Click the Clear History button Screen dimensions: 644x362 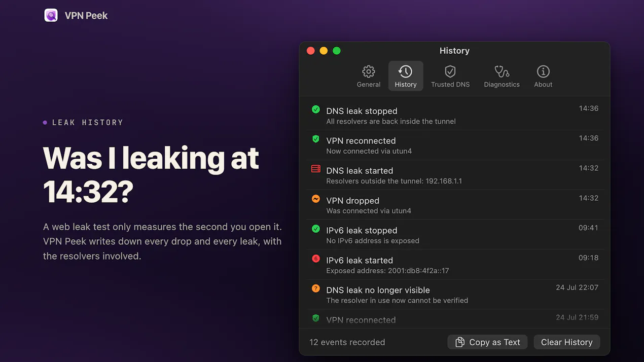(x=567, y=342)
